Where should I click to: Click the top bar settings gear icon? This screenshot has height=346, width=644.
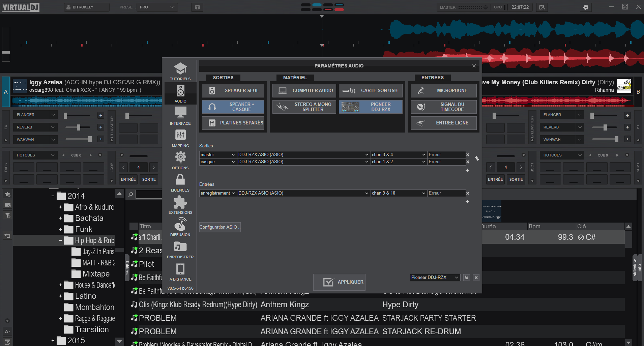point(586,7)
